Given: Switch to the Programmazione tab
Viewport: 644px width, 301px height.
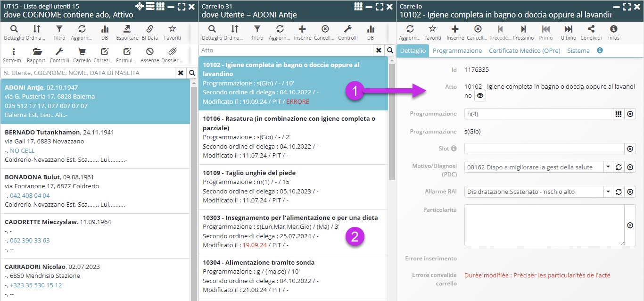Looking at the screenshot, I should [457, 50].
